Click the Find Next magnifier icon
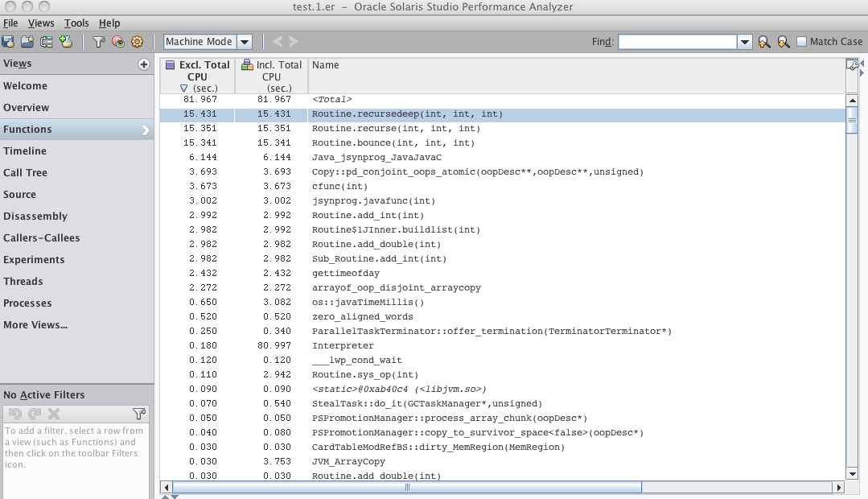 (x=784, y=42)
